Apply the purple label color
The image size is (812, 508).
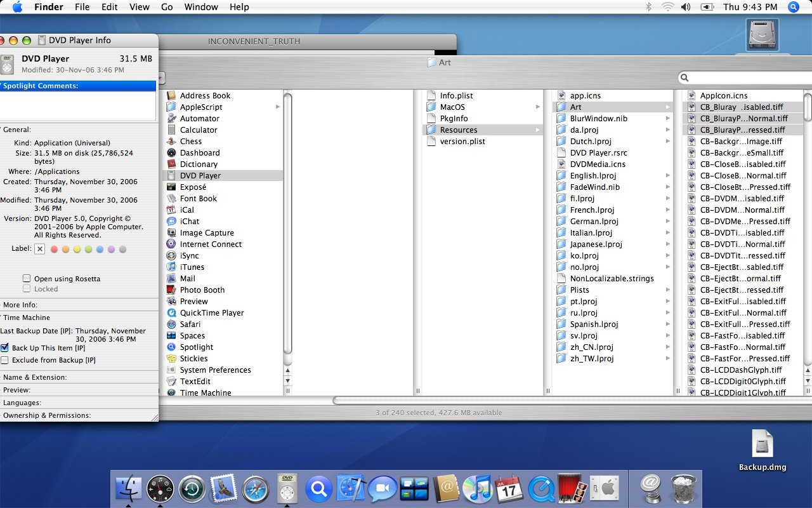click(x=111, y=250)
